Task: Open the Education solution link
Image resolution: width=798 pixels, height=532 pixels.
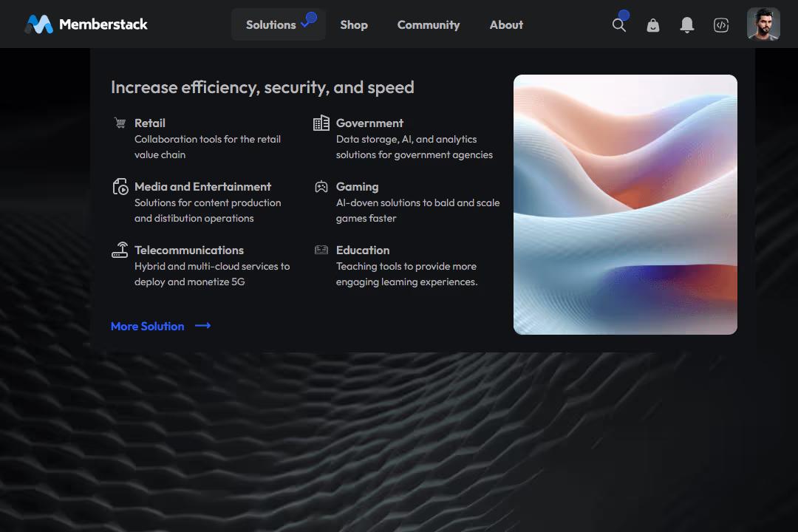Action: 363,250
